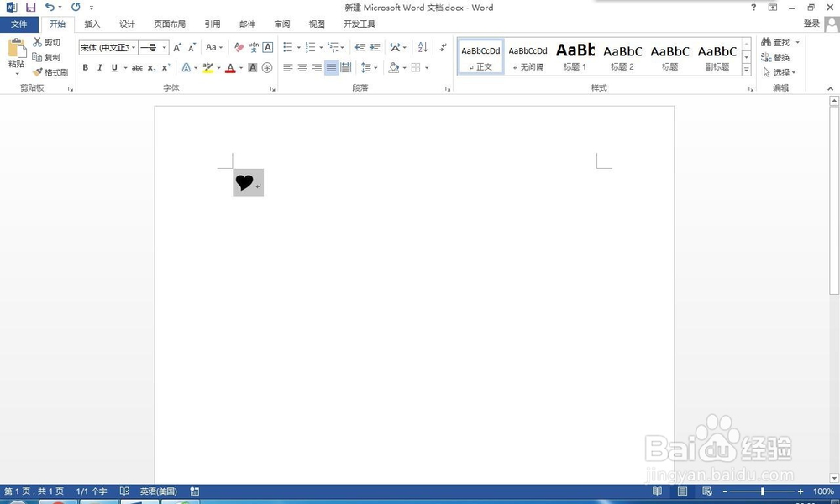Image resolution: width=840 pixels, height=504 pixels.
Task: Click the Save icon in quick access toolbar
Action: [x=30, y=8]
